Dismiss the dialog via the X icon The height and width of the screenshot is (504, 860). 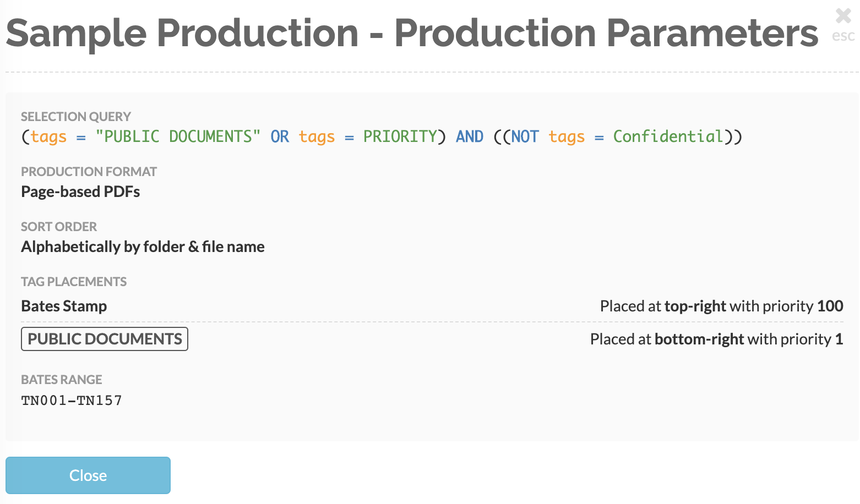(x=843, y=15)
